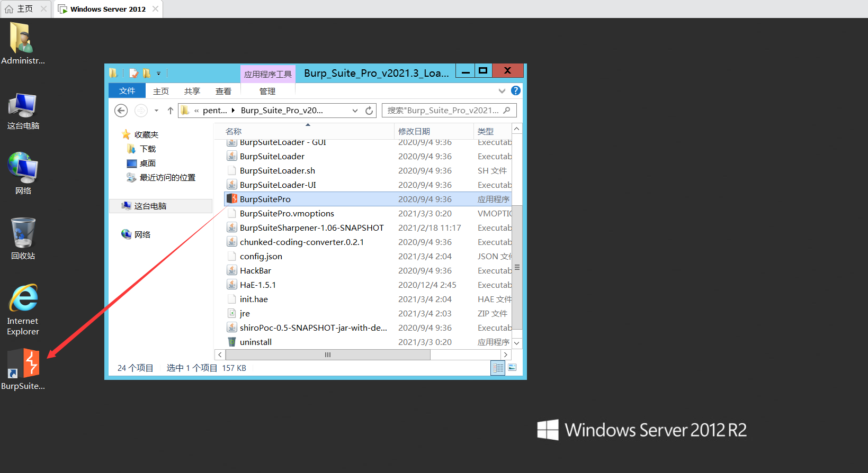This screenshot has height=473, width=868.
Task: Select the BurpSuiteLoader-UI jar icon
Action: click(231, 185)
